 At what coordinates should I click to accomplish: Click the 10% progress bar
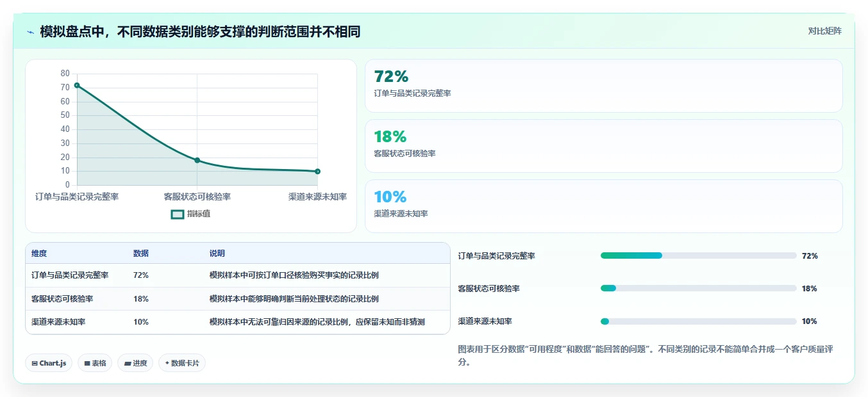(699, 321)
